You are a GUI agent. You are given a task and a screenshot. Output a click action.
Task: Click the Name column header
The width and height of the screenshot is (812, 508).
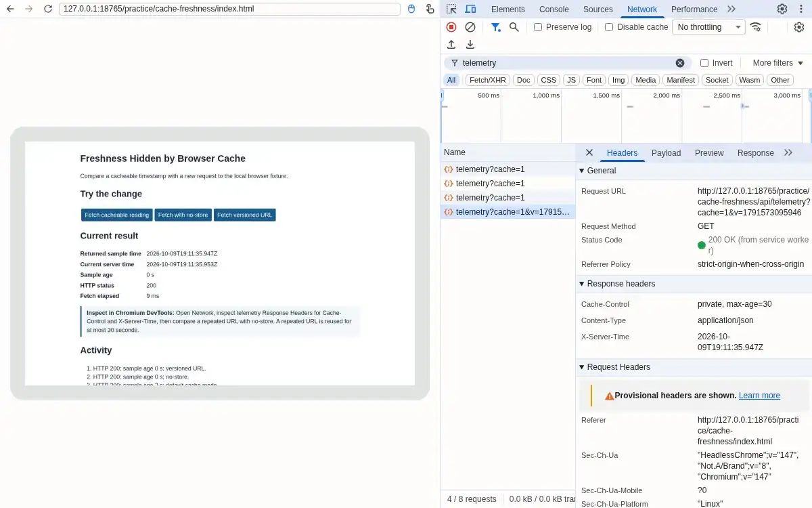[x=507, y=152]
